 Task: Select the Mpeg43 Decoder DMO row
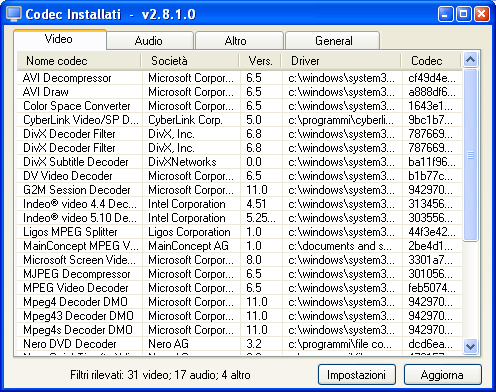coord(239,316)
